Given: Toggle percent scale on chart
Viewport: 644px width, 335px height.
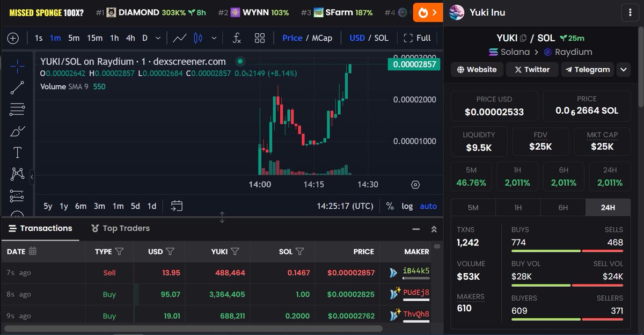Looking at the screenshot, I should [x=390, y=206].
